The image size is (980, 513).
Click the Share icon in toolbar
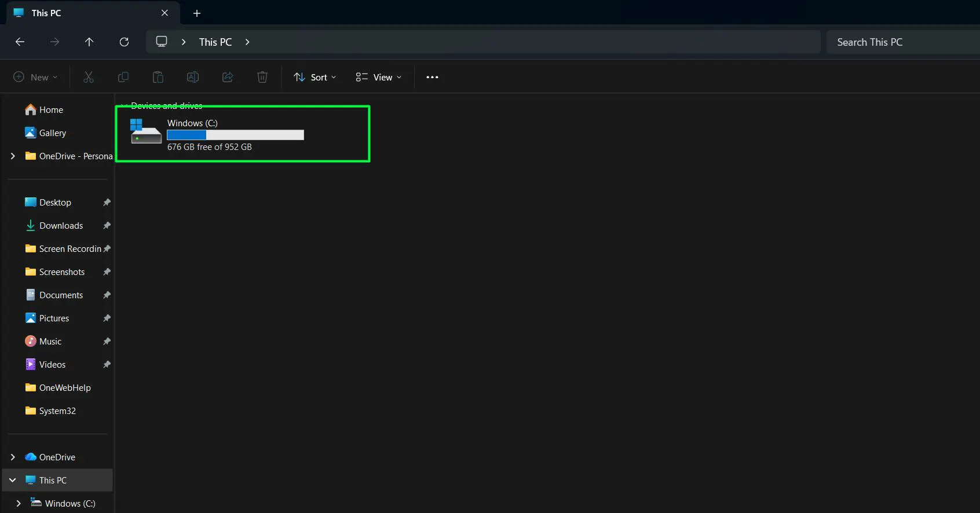pos(228,77)
